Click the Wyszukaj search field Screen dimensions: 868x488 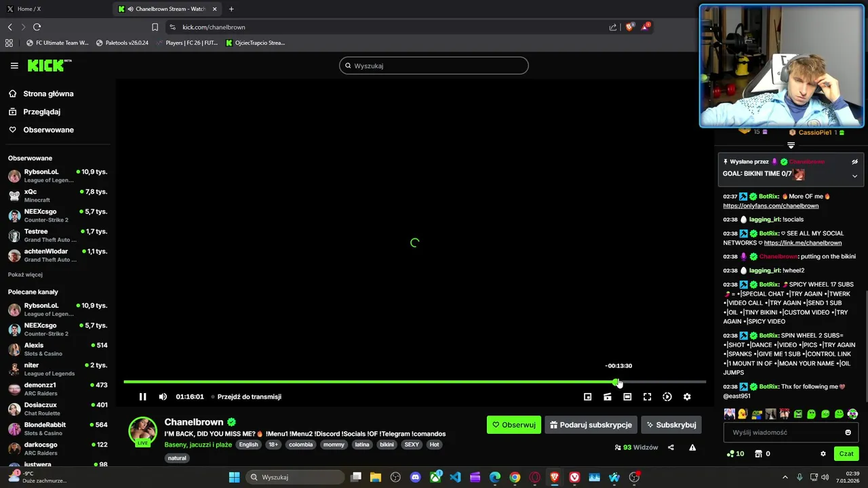434,66
